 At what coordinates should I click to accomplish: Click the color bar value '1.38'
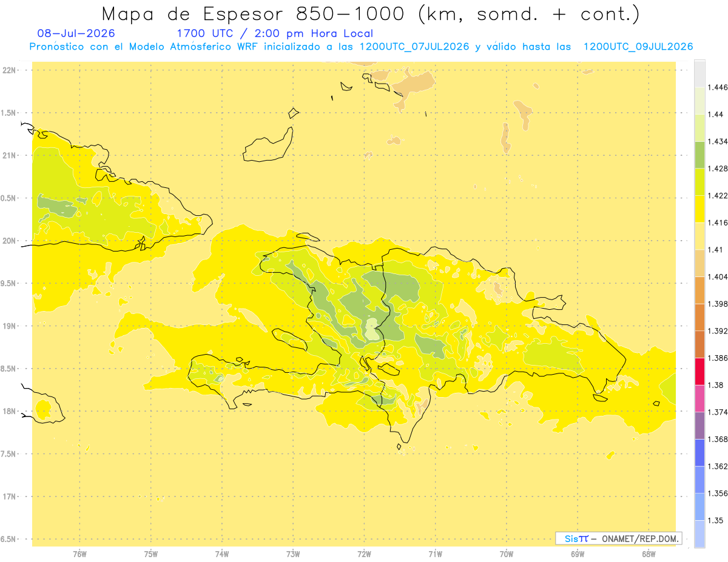(716, 385)
